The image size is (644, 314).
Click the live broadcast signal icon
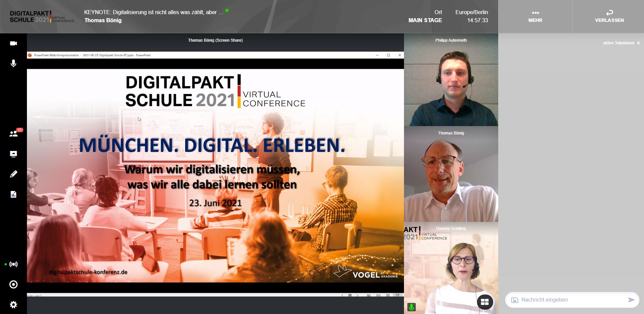pyautogui.click(x=13, y=264)
